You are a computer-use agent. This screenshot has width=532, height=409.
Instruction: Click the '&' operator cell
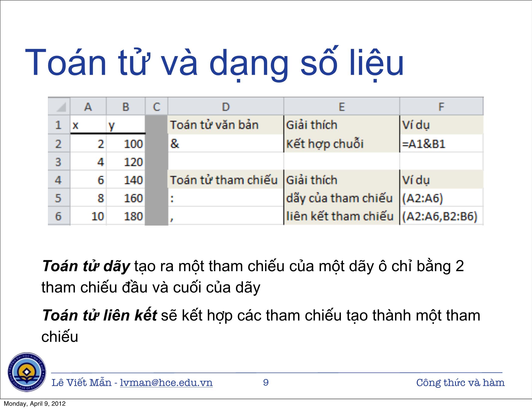226,143
